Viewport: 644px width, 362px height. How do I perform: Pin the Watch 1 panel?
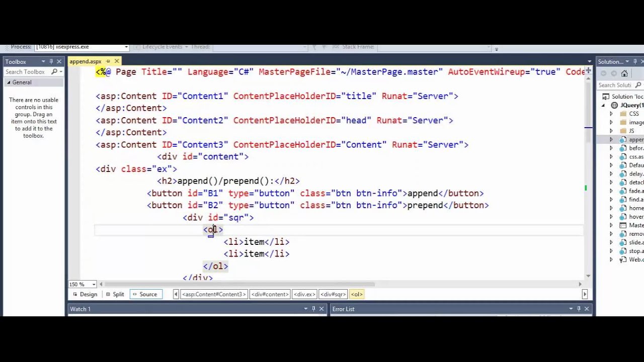pos(313,309)
